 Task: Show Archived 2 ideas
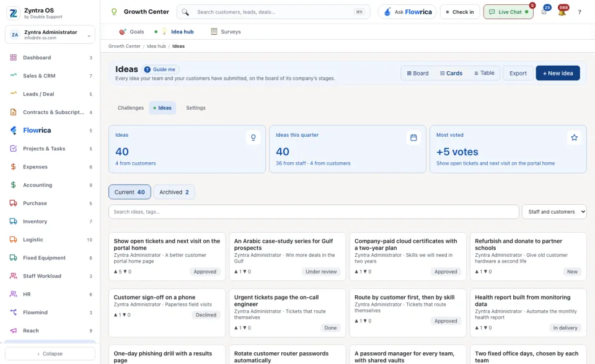[174, 193]
